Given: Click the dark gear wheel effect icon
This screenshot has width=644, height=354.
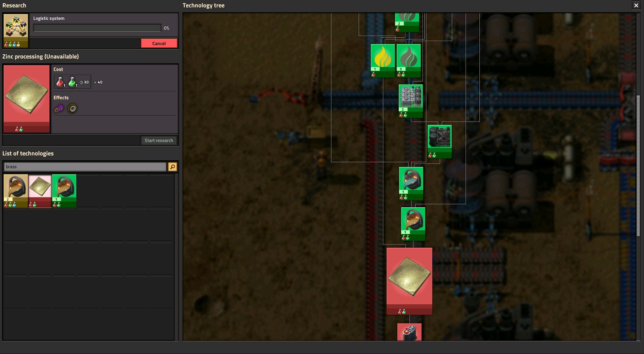Looking at the screenshot, I should pyautogui.click(x=72, y=108).
